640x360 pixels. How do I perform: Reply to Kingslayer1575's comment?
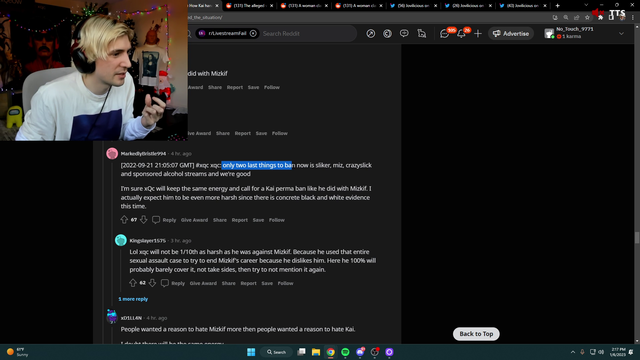point(173,283)
